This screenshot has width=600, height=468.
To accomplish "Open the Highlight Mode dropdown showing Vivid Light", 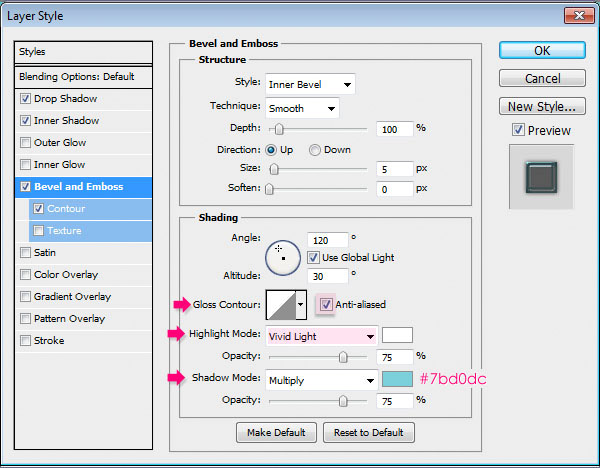I will [x=321, y=336].
